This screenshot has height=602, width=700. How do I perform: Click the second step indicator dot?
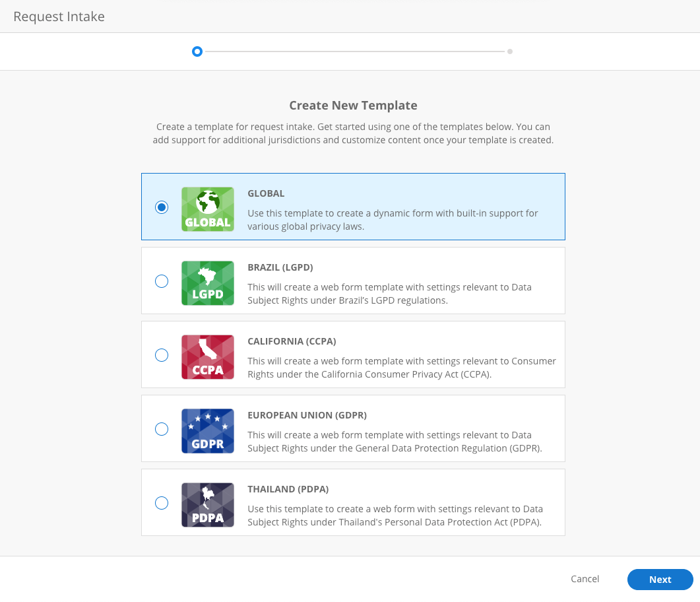509,51
